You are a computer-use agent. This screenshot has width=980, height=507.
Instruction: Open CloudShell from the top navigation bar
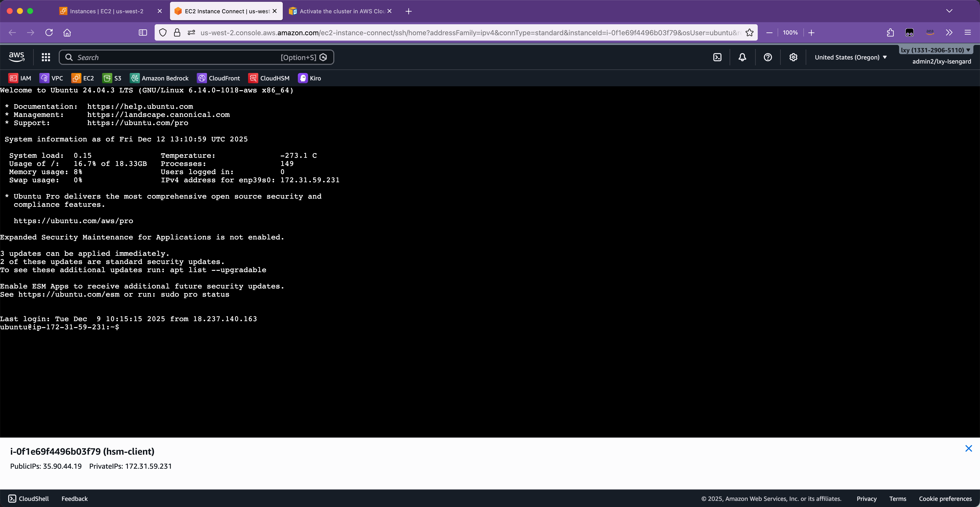coord(717,57)
